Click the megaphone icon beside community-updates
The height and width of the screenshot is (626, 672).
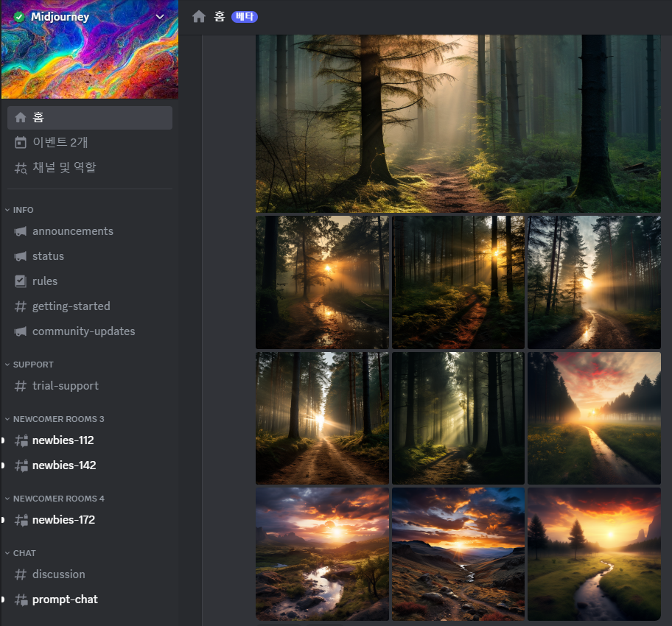[x=21, y=331]
